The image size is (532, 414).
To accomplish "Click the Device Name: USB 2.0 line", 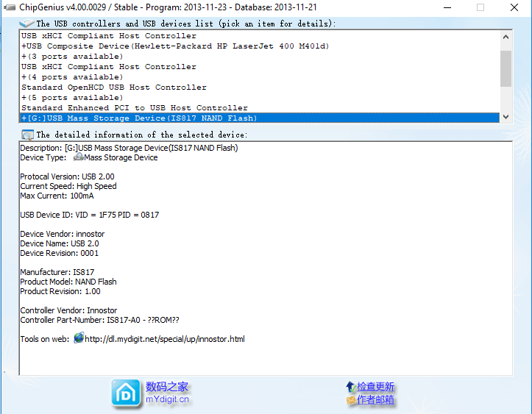I will point(60,243).
